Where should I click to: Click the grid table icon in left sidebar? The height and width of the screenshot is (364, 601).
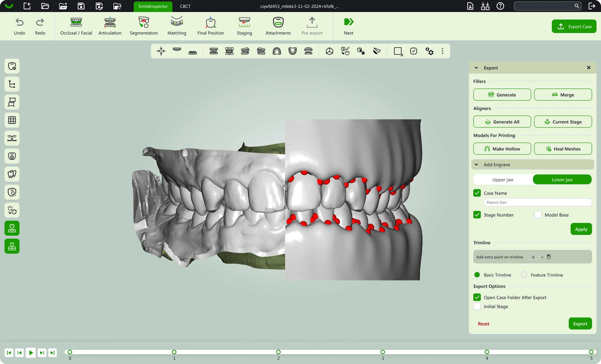pyautogui.click(x=12, y=120)
